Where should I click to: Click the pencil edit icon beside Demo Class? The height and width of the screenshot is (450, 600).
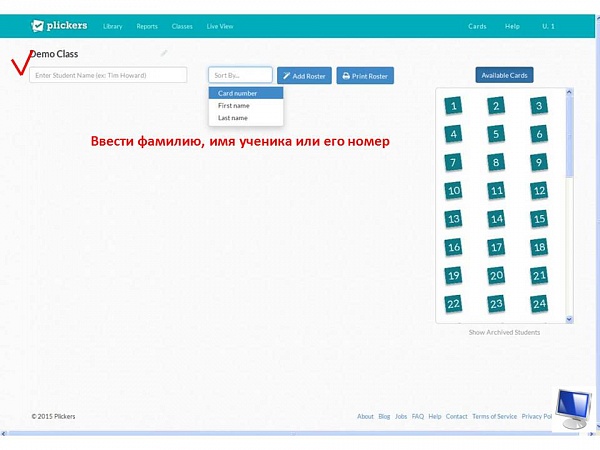[164, 53]
